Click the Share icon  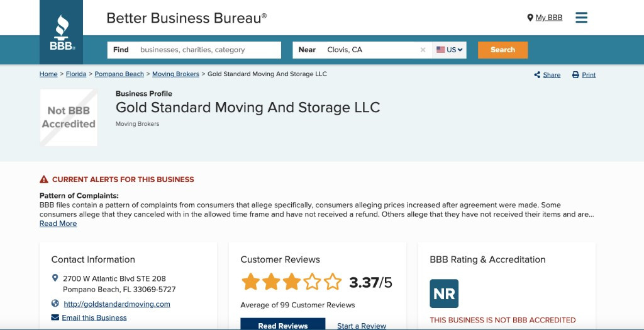537,75
